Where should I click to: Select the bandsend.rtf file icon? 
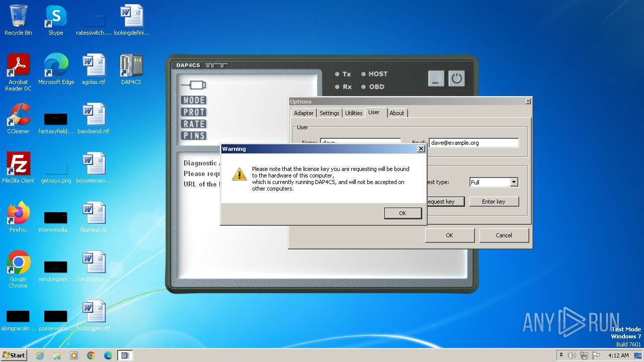click(x=94, y=119)
